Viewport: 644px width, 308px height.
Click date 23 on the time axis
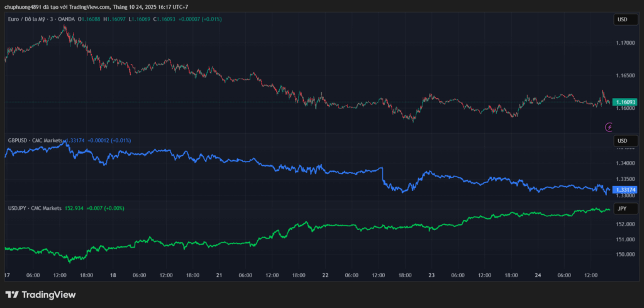pyautogui.click(x=431, y=275)
